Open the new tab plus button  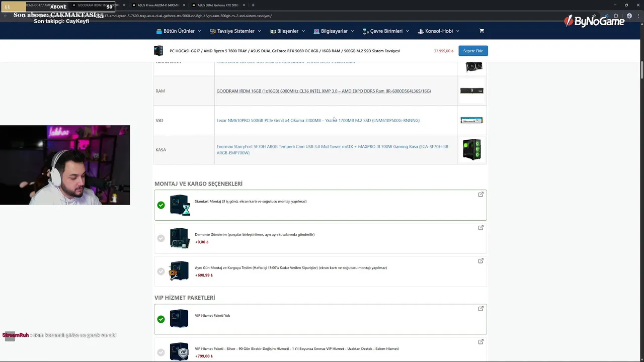[253, 5]
